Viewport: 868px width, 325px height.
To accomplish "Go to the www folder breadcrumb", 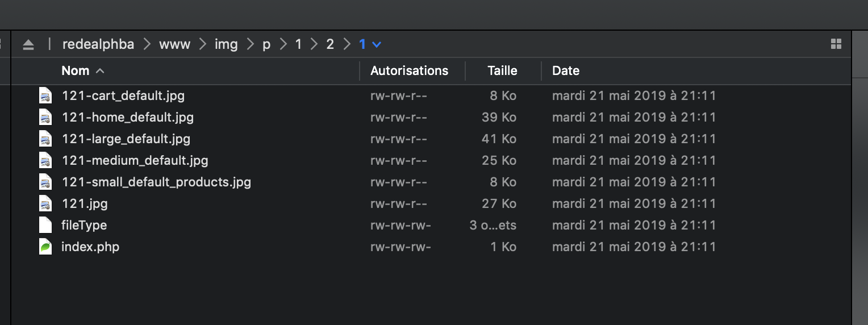I will pyautogui.click(x=174, y=44).
